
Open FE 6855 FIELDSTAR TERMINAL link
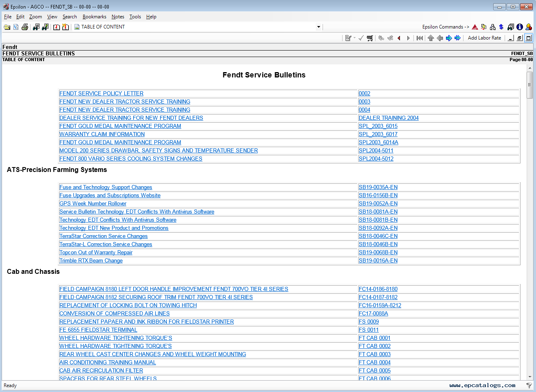click(x=98, y=330)
